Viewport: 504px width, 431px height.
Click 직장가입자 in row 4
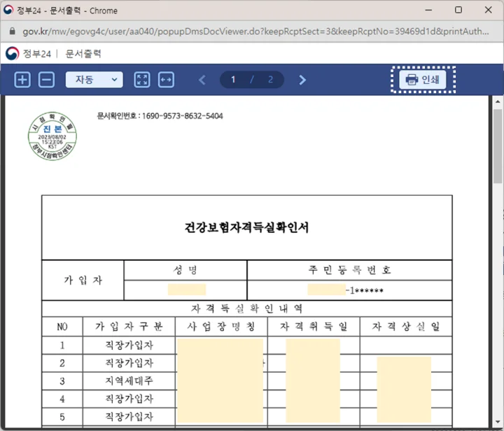click(129, 400)
